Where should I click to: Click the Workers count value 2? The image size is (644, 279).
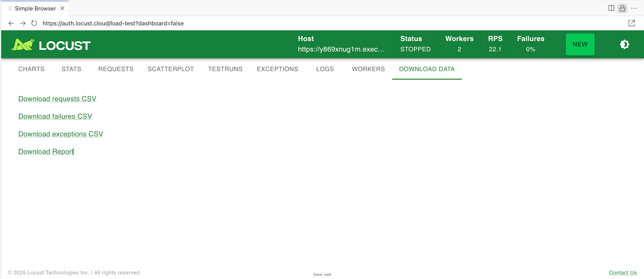[x=459, y=49]
